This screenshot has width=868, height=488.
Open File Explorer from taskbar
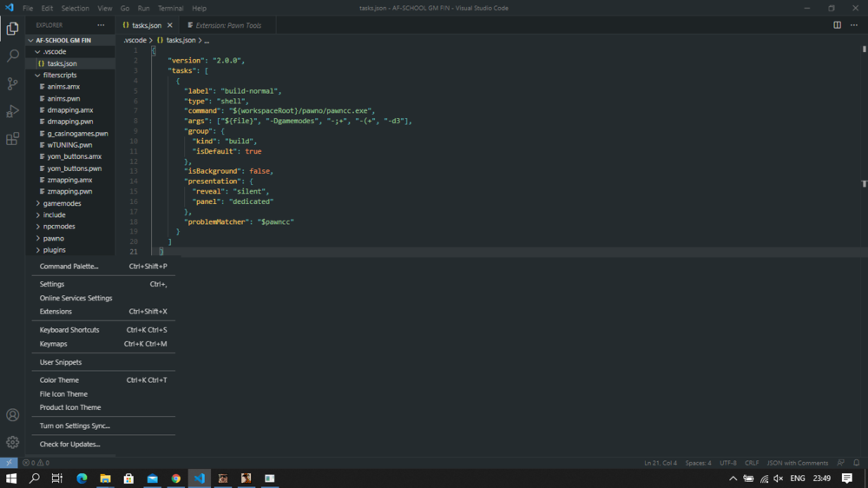(x=105, y=478)
